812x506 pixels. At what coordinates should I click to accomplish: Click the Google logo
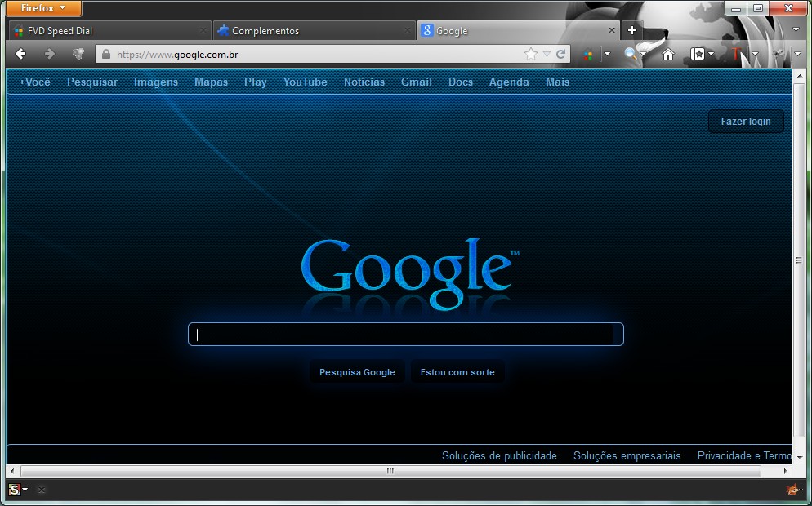pos(410,273)
